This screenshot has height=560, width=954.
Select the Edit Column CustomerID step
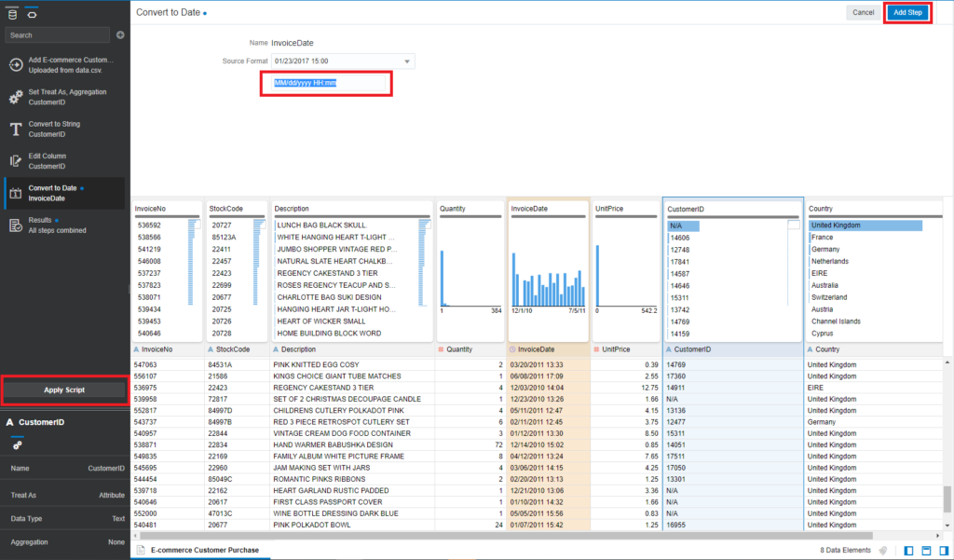(x=64, y=161)
